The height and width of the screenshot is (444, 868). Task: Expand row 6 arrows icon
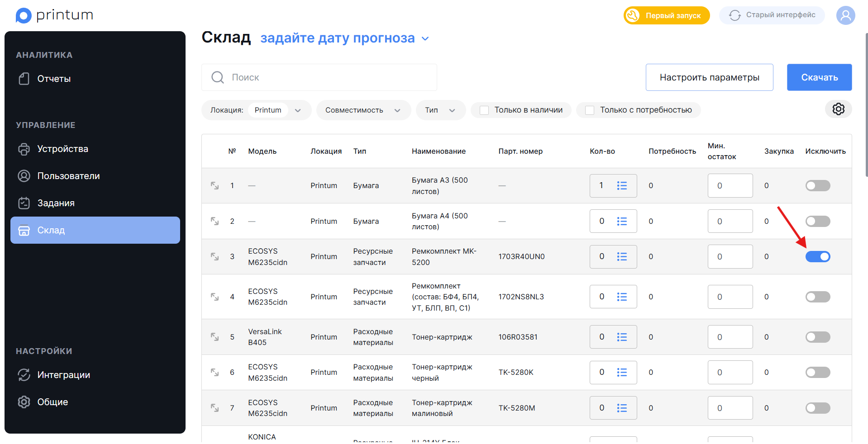[x=215, y=372]
